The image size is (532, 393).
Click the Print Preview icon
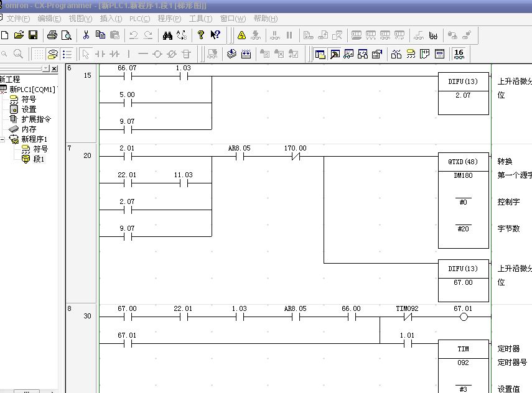[67, 35]
